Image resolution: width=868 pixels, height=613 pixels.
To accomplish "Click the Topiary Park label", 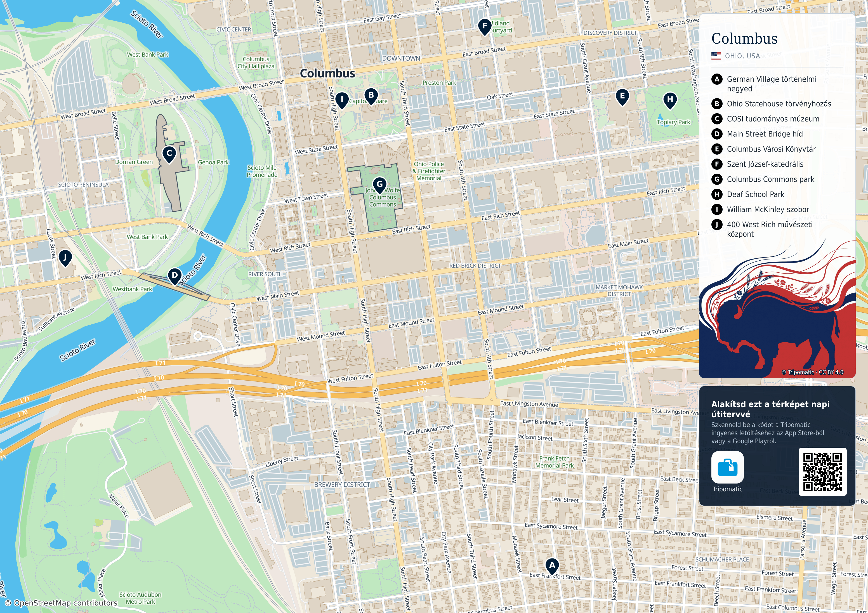I will (x=673, y=122).
